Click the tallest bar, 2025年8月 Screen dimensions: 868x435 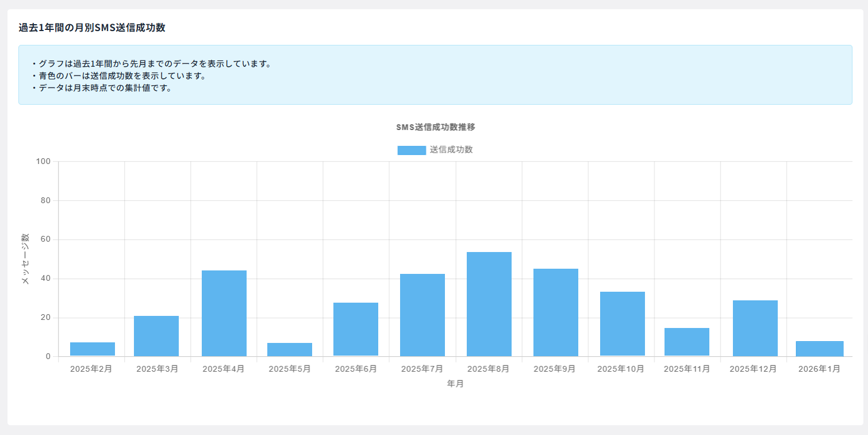point(489,304)
